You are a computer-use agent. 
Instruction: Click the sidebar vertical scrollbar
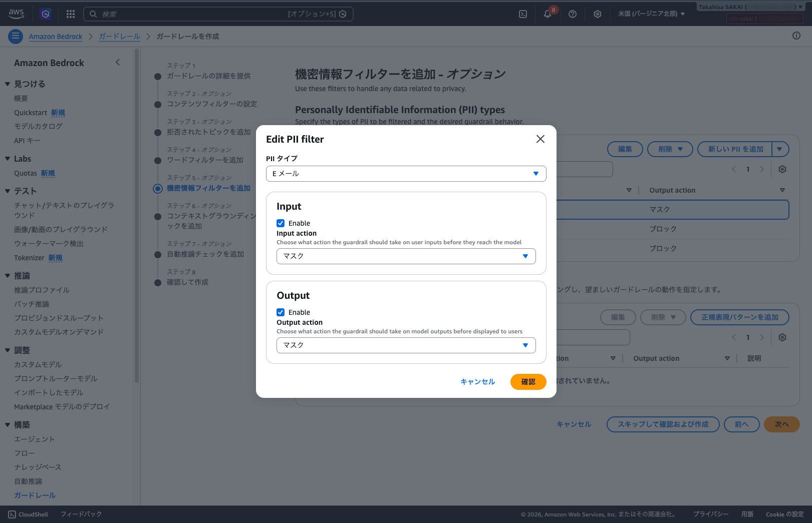pos(137,215)
